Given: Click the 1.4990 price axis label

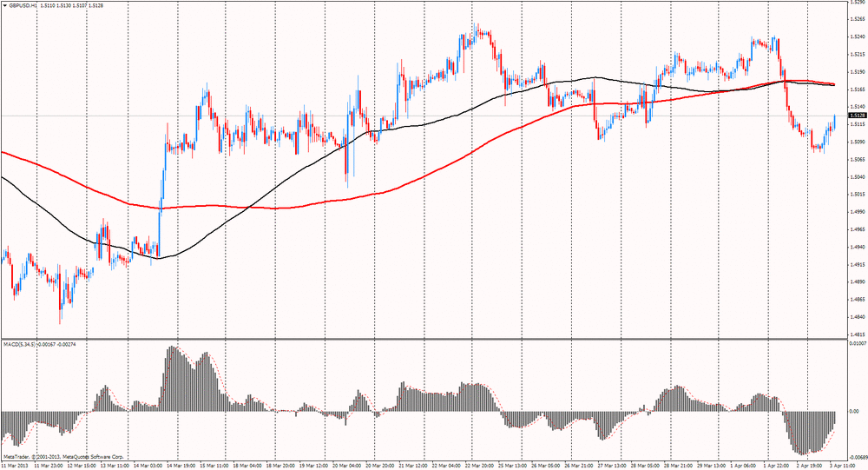Looking at the screenshot, I should coord(857,212).
